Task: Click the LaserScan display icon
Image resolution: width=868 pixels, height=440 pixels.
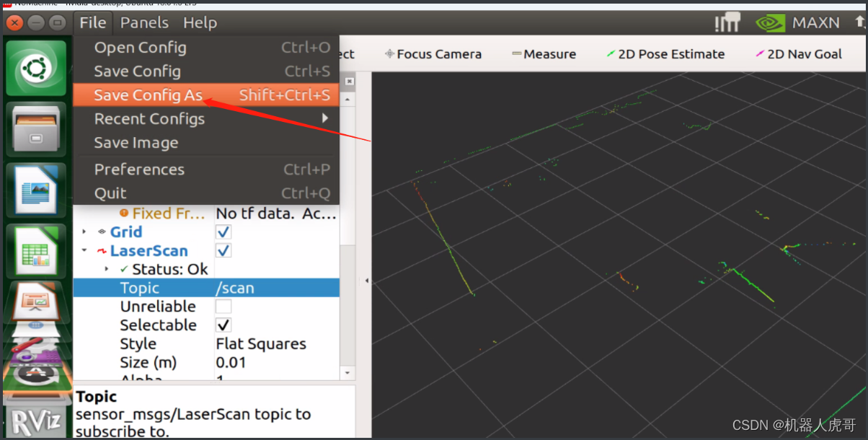Action: [102, 251]
